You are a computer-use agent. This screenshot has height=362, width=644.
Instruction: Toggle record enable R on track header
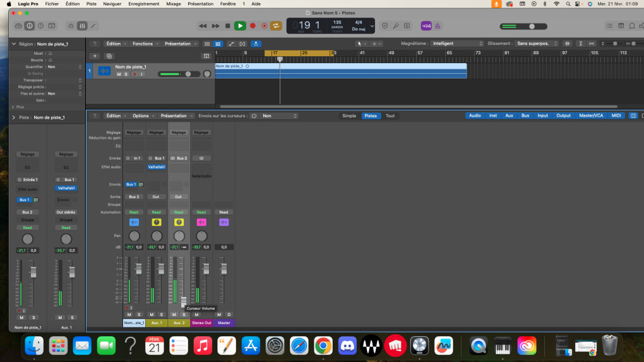coord(134,74)
